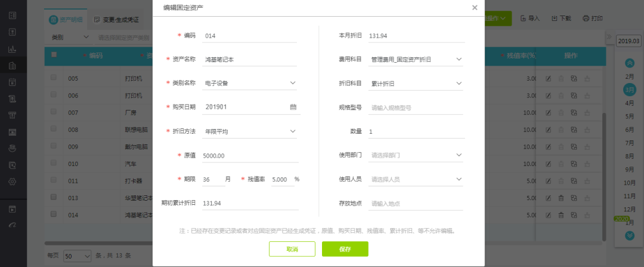Switch to the 资产明细 tab
This screenshot has height=267, width=644.
[66, 19]
